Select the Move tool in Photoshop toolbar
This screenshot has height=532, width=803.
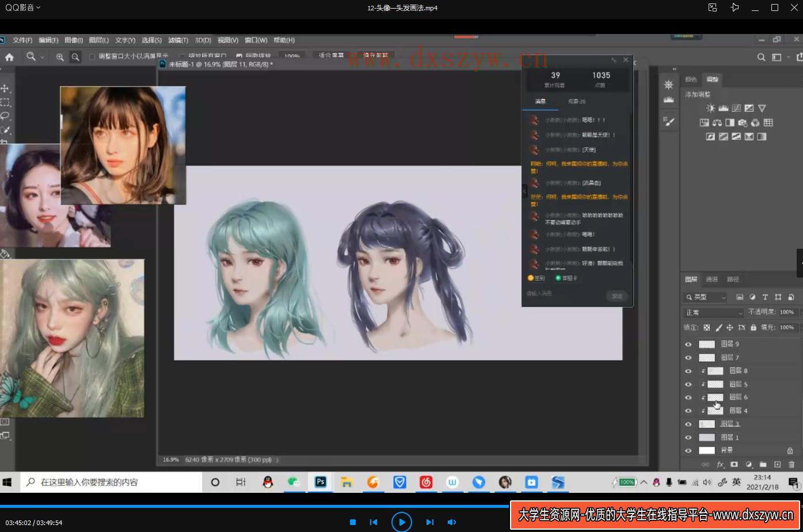[5, 88]
